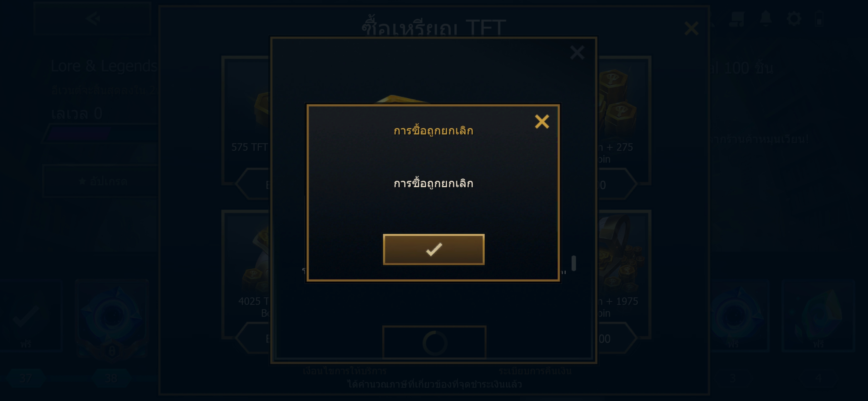
Task: Open notifications bell icon
Action: click(766, 19)
